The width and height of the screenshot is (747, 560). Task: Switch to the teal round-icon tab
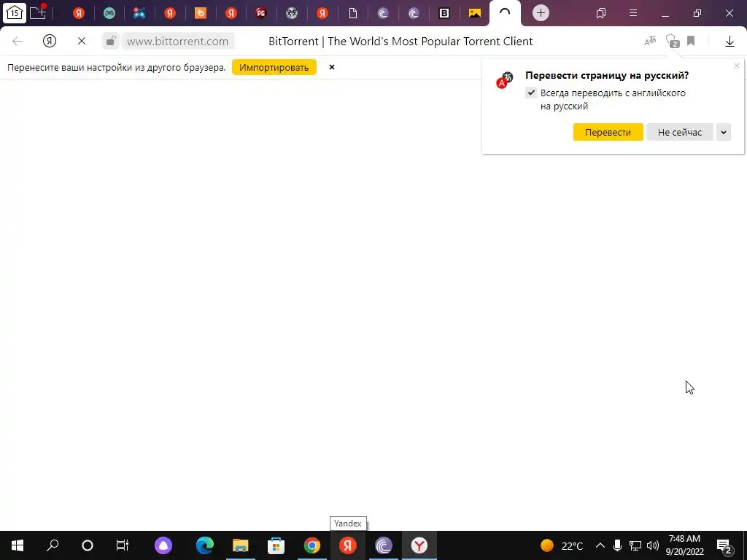109,13
